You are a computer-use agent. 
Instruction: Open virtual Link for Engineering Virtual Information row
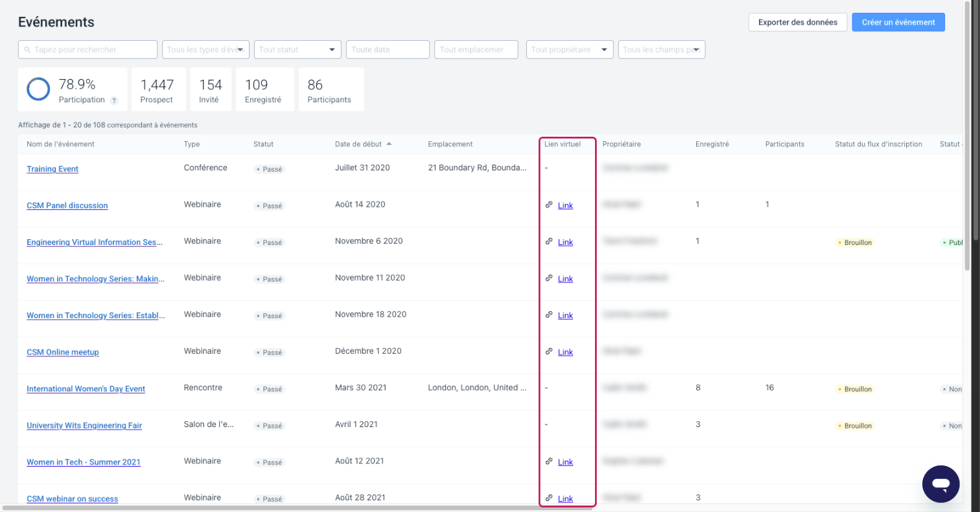click(565, 242)
